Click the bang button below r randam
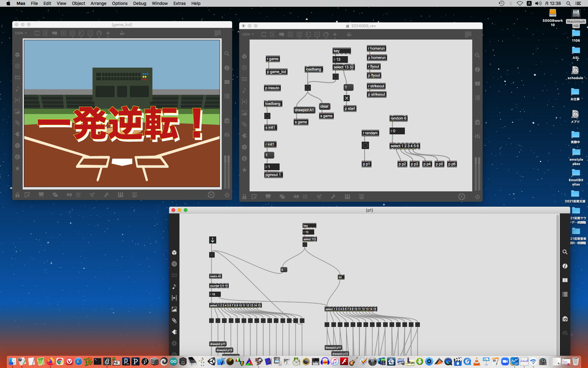Image resolution: width=588 pixels, height=368 pixels. pyautogui.click(x=365, y=145)
